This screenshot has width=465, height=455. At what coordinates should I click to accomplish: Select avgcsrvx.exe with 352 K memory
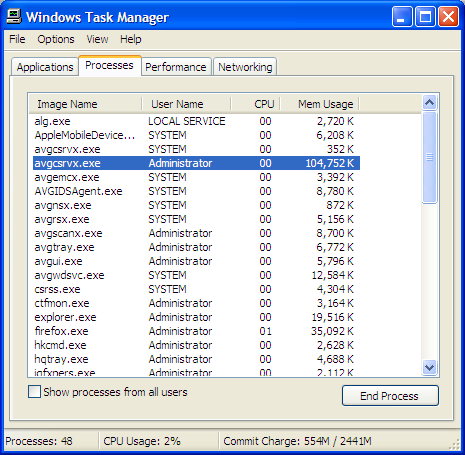point(196,149)
